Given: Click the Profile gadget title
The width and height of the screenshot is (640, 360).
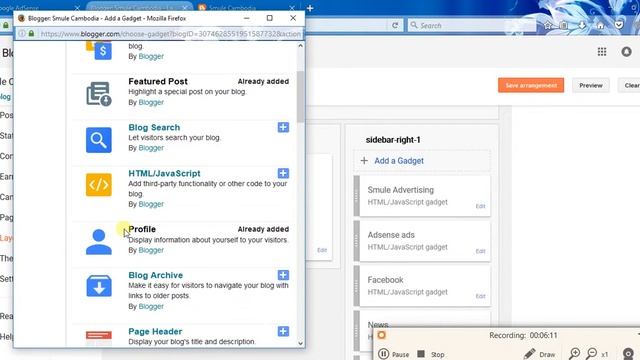Looking at the screenshot, I should tap(142, 229).
